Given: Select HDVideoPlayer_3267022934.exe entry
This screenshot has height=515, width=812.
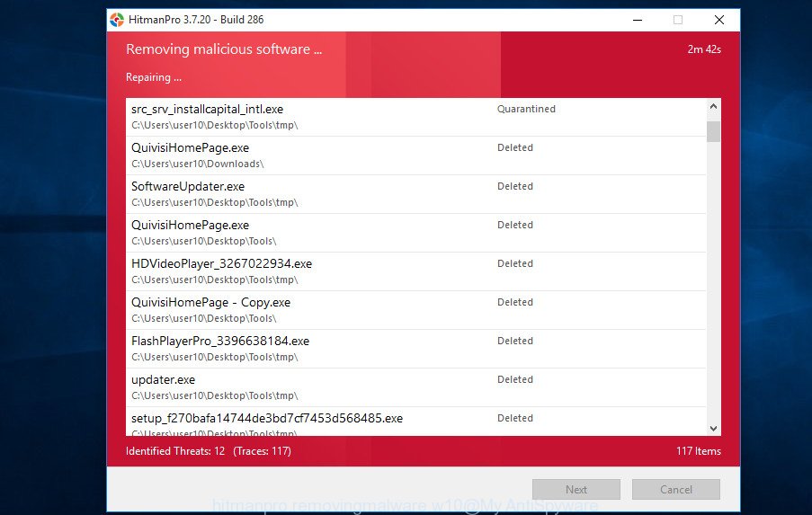Looking at the screenshot, I should point(415,271).
